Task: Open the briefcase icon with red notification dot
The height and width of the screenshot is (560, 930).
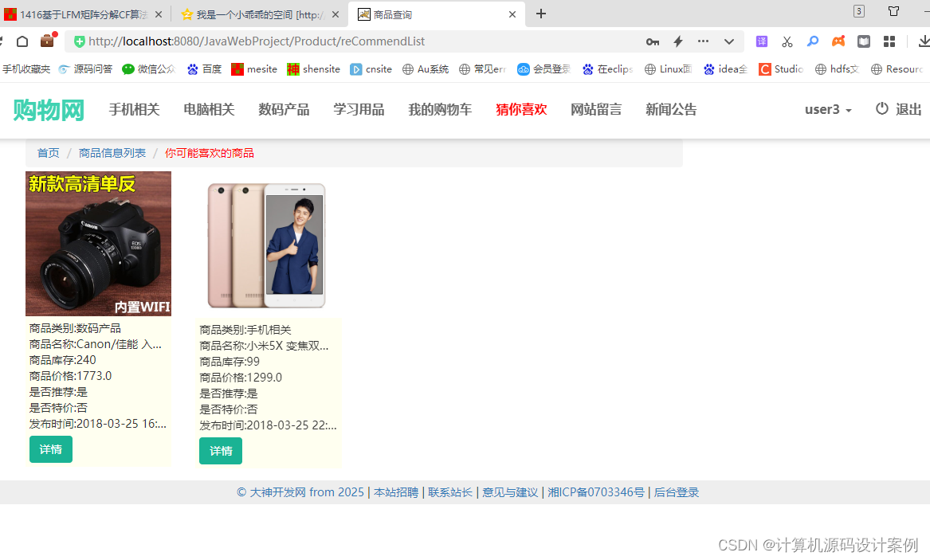Action: coord(48,41)
